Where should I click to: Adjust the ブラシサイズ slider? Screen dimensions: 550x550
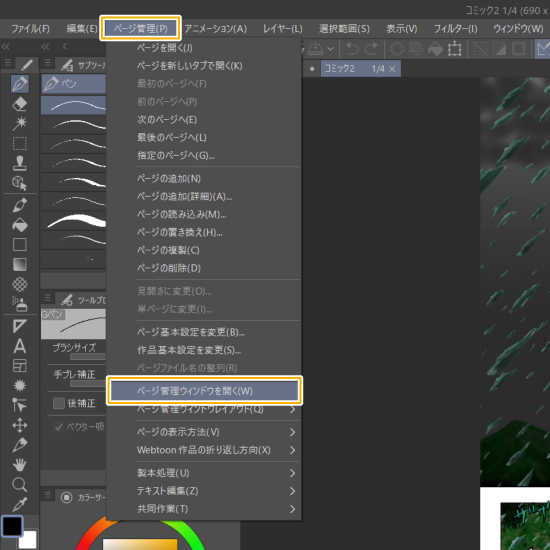coord(88,357)
